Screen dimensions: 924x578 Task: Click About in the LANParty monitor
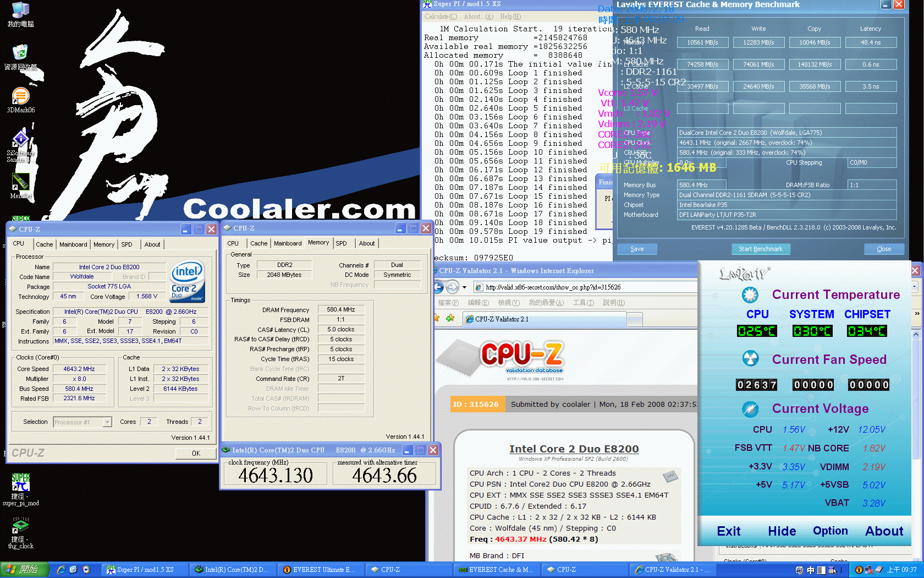coord(884,531)
